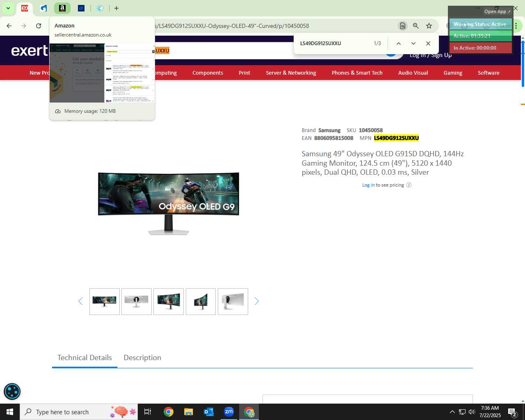Click the Windows taskbar search box
This screenshot has width=525, height=420.
pos(79,412)
